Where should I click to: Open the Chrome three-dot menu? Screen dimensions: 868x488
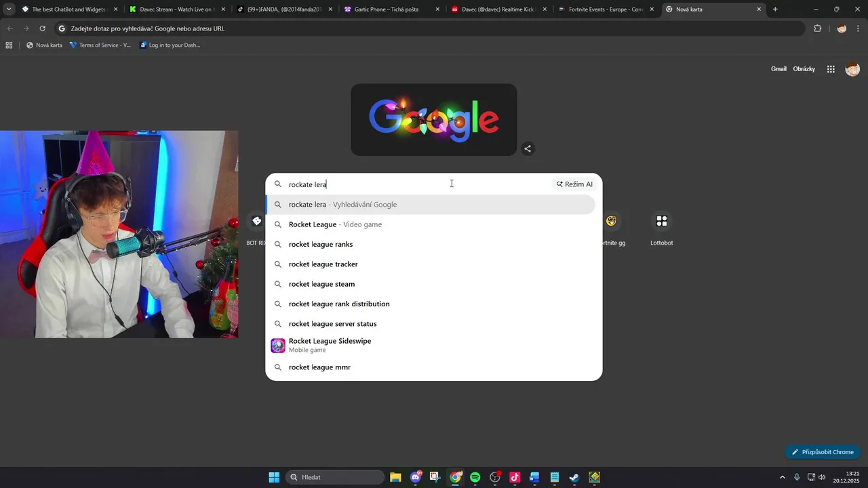tap(858, 28)
